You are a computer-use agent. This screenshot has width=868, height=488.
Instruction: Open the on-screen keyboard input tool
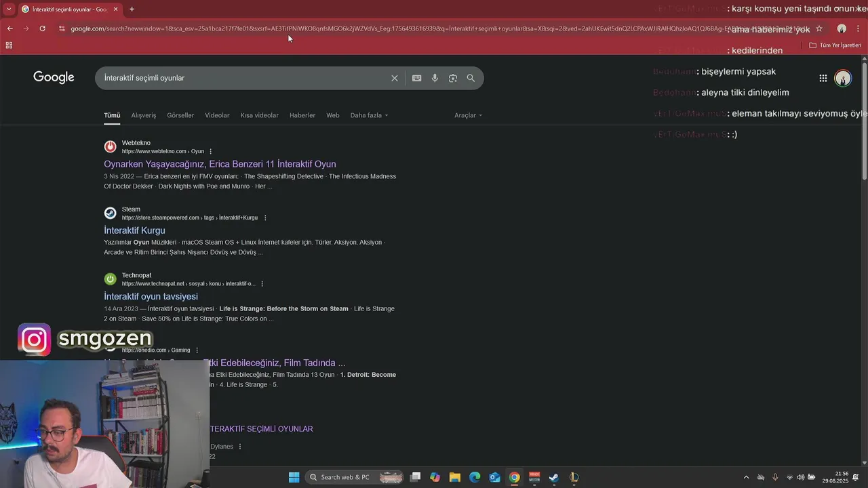417,78
